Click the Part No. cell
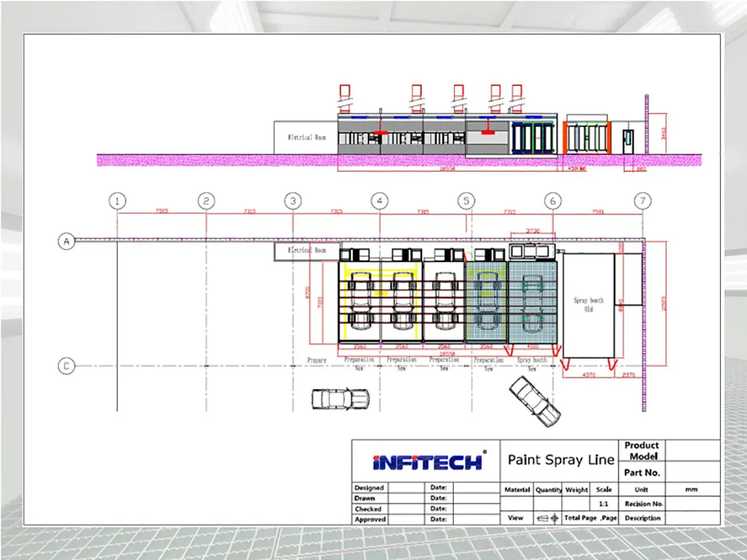This screenshot has width=747, height=560. [x=641, y=473]
